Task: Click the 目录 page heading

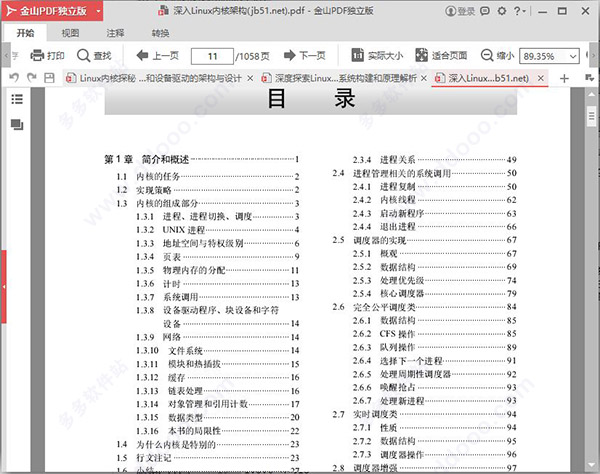Action: point(311,99)
